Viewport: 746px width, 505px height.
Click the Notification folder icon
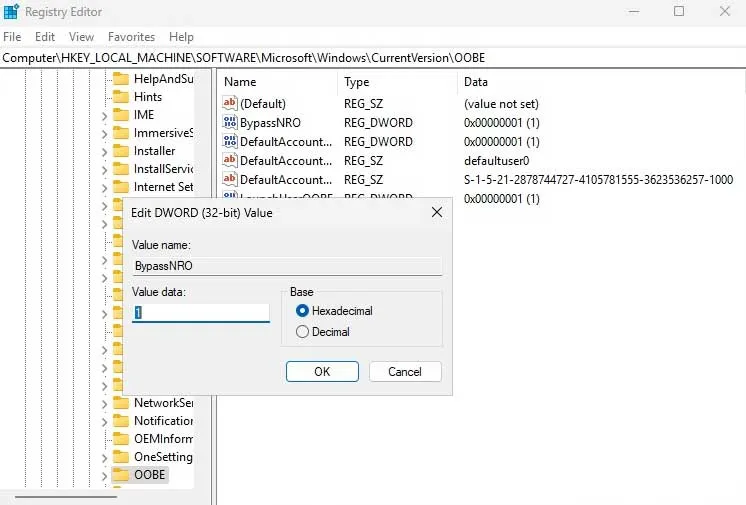point(121,421)
